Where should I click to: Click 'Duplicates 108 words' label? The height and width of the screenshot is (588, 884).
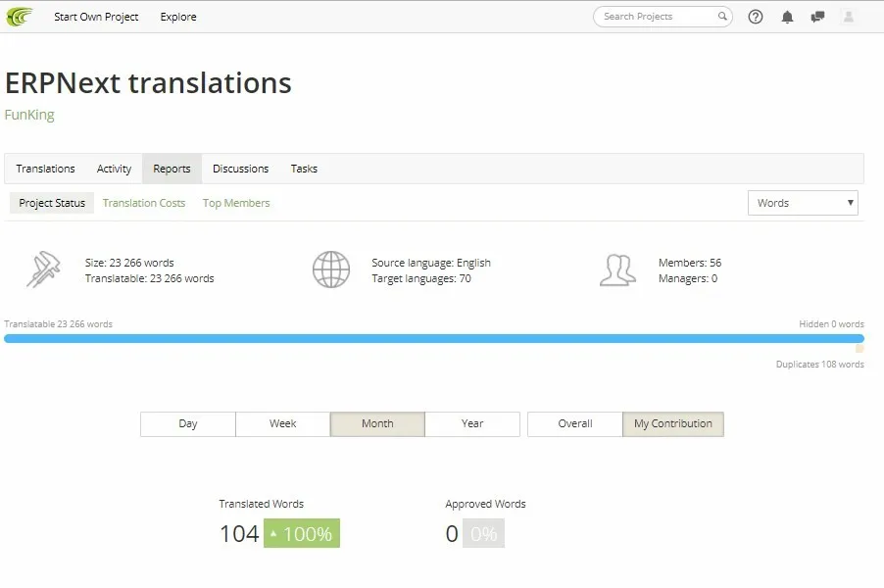coord(819,365)
